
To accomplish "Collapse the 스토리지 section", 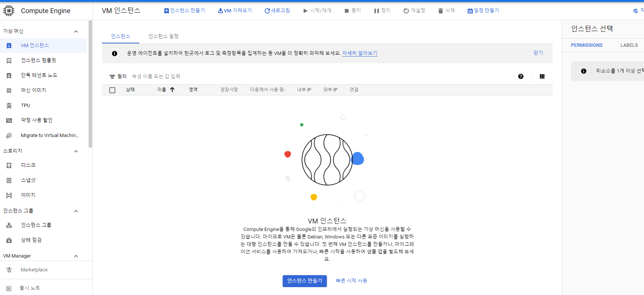I will coord(76,151).
